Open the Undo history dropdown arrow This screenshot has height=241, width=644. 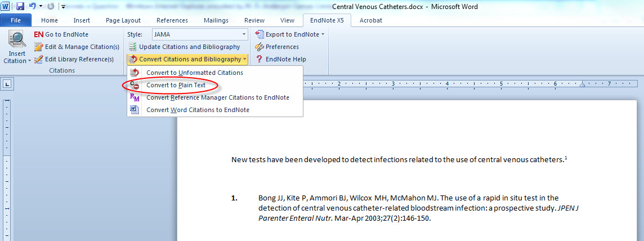coord(41,7)
